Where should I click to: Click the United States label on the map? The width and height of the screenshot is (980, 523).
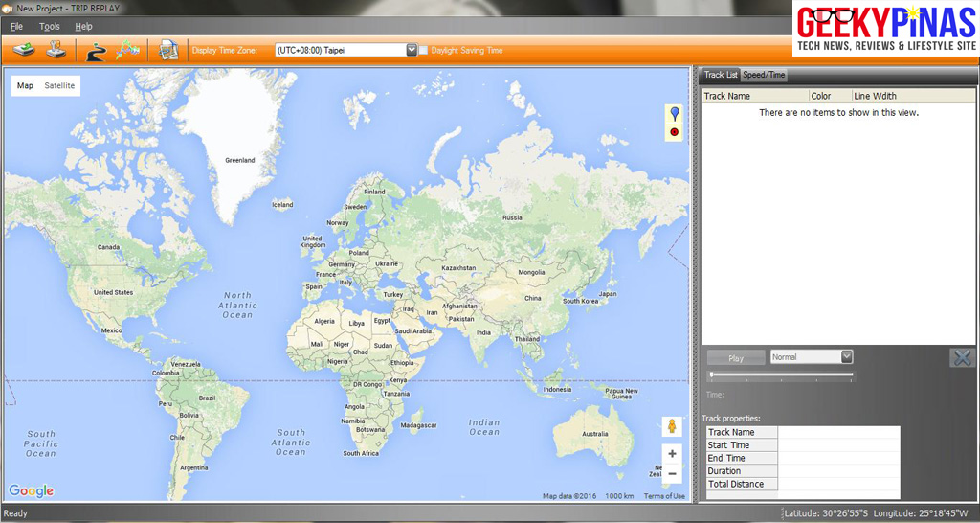coord(113,292)
